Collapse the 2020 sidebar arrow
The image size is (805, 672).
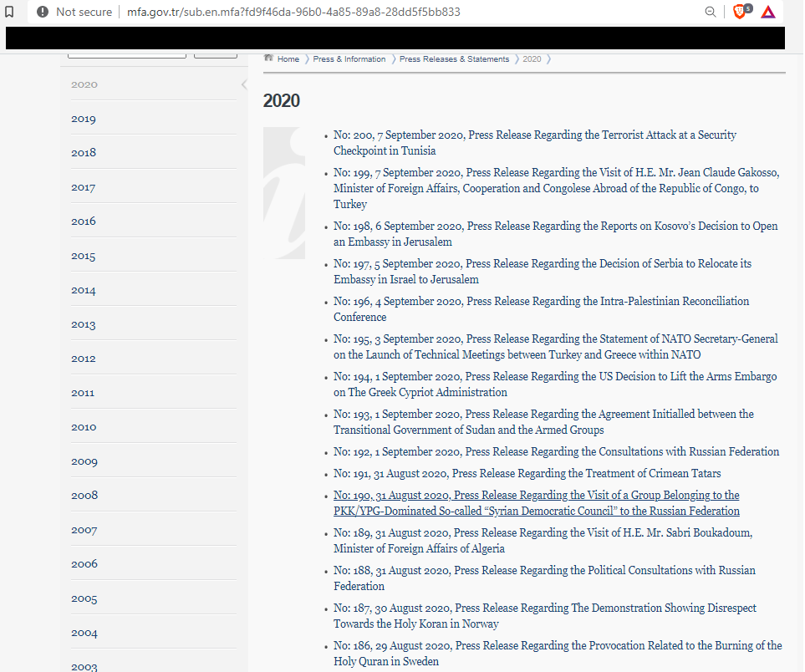[244, 84]
